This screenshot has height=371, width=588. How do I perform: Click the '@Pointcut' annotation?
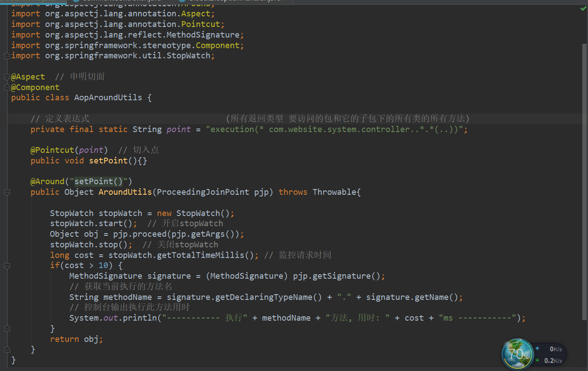53,150
